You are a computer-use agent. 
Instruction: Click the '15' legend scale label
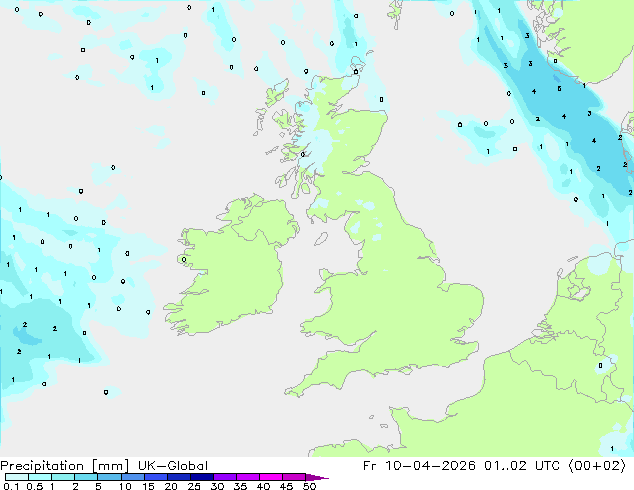148,486
